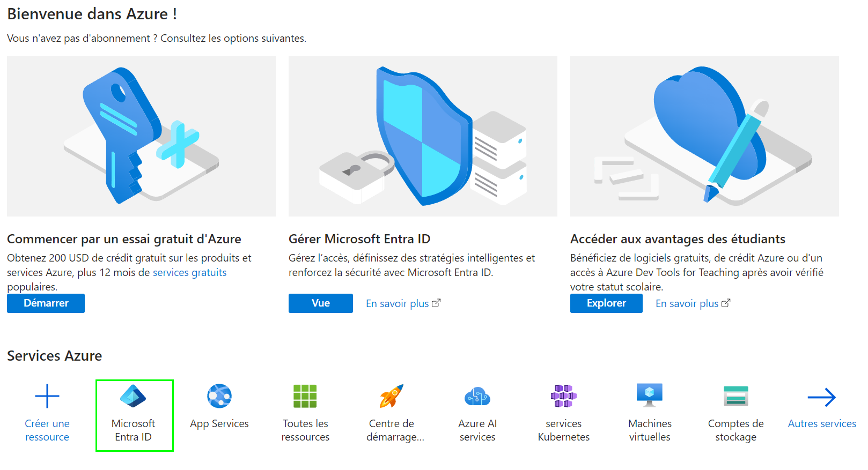Open the Centre de démarrage rocket icon
Image resolution: width=868 pixels, height=470 pixels.
click(392, 397)
